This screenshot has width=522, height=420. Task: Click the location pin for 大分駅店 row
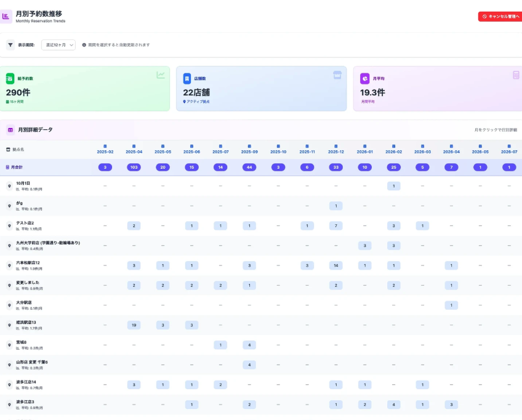pos(9,305)
